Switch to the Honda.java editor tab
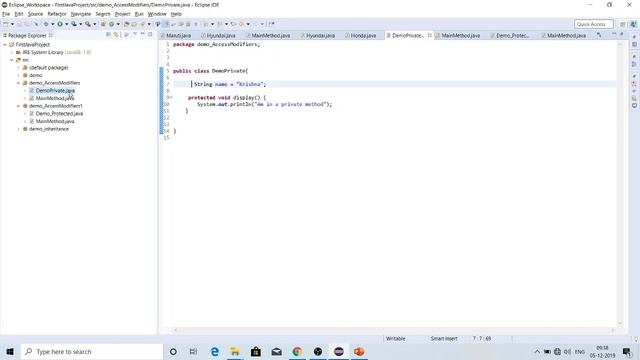 (x=363, y=36)
